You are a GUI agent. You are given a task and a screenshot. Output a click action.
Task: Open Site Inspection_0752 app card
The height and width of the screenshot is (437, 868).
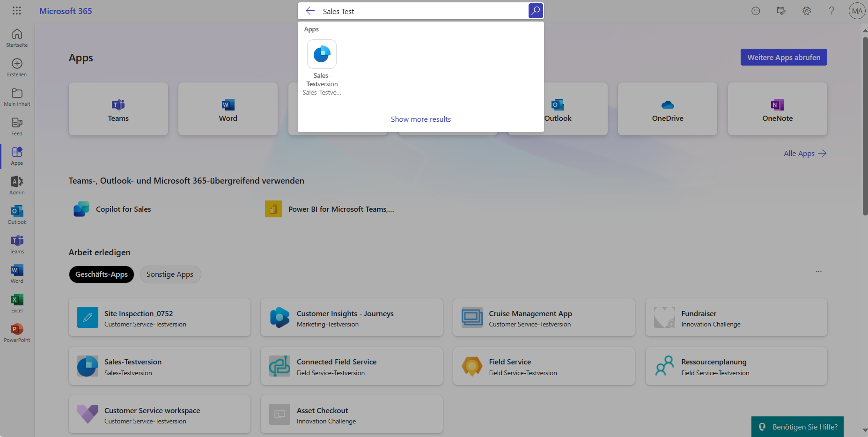(x=160, y=318)
